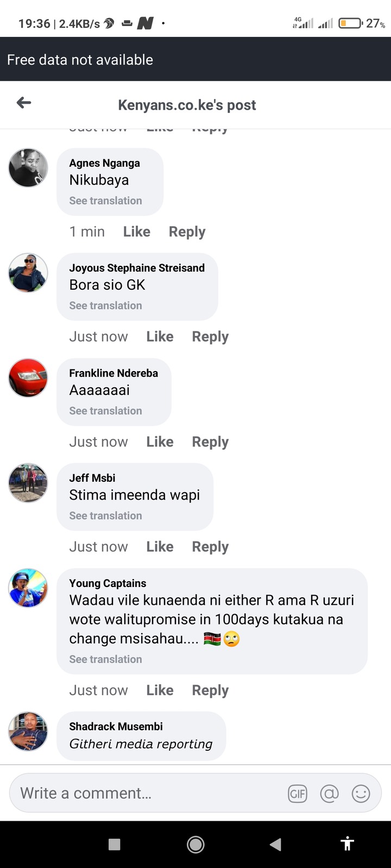
Task: Like Frankline Ndereba's comment
Action: (160, 442)
